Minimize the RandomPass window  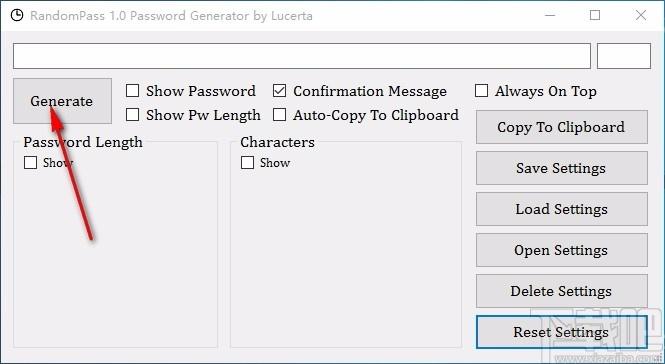(550, 16)
